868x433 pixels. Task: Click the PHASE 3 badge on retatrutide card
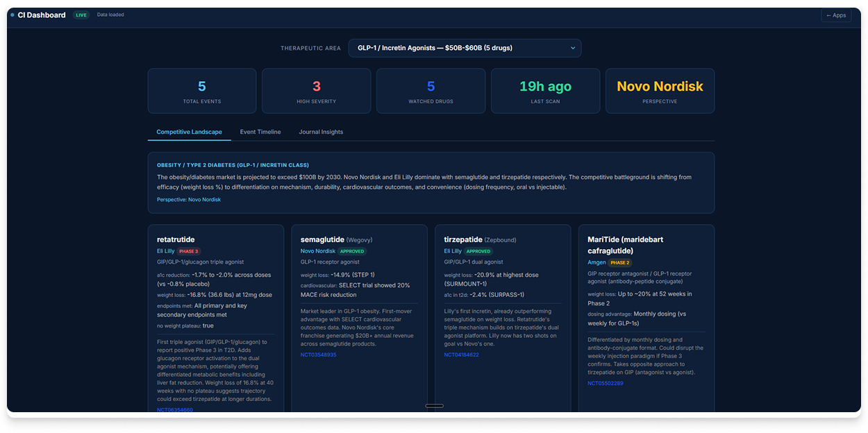pyautogui.click(x=189, y=251)
